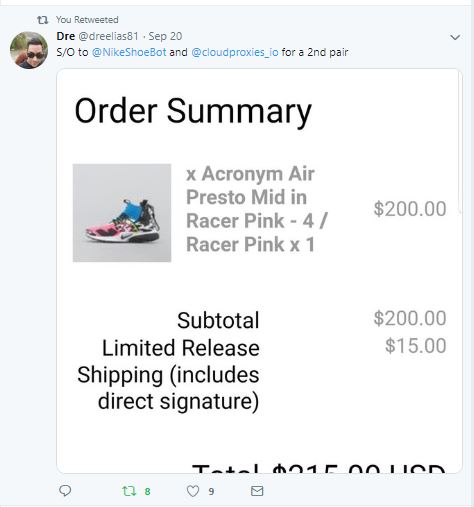Like the tweet with heart icon

click(x=193, y=491)
